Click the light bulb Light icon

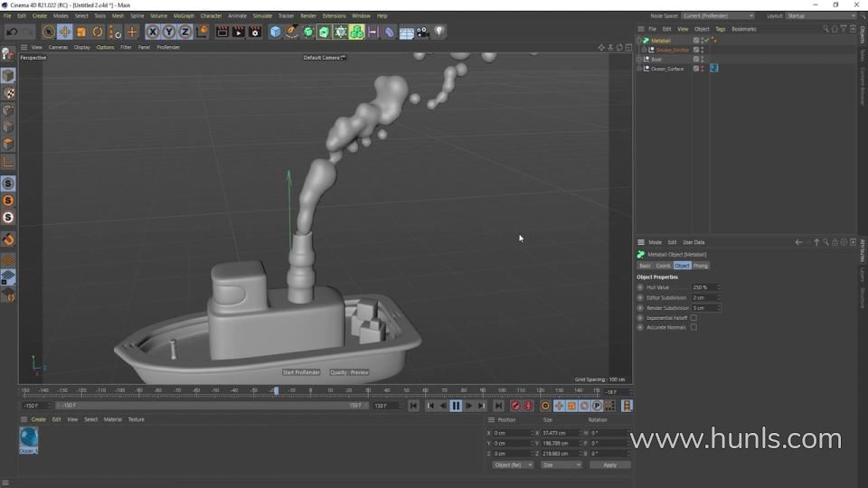click(x=439, y=32)
